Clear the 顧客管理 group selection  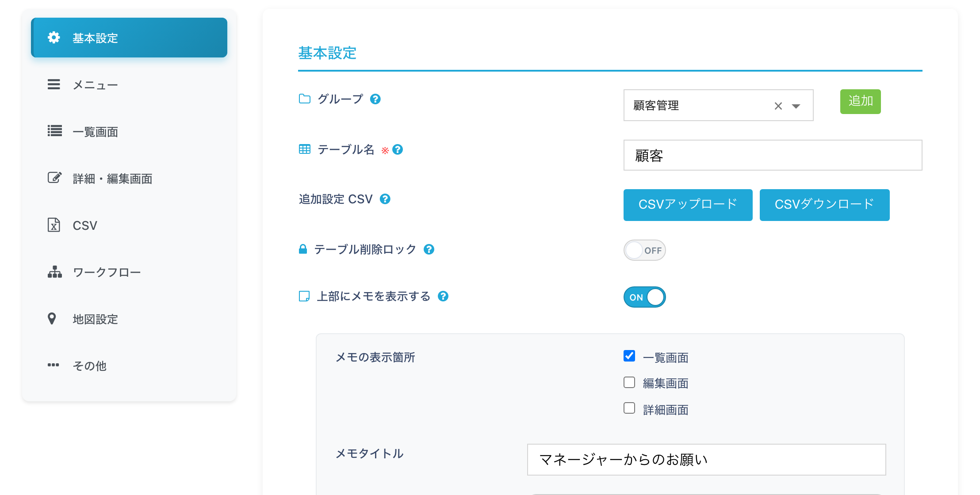pos(778,106)
